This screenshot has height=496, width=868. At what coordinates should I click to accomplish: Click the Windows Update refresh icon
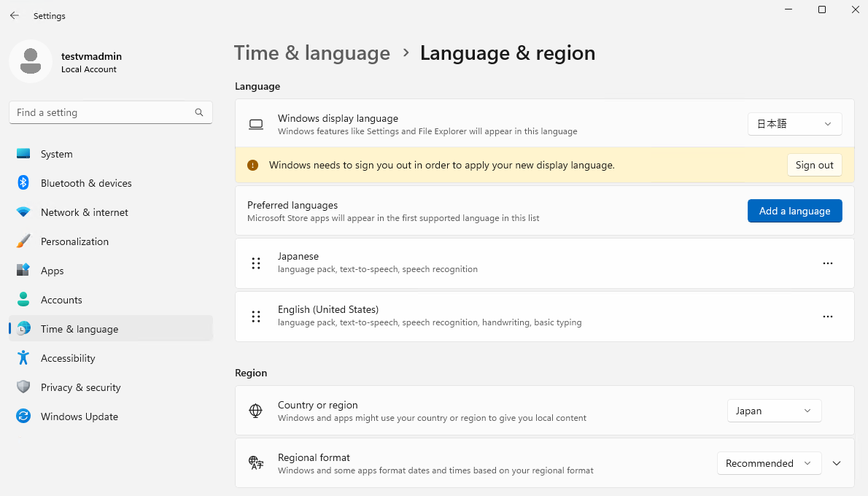tap(23, 416)
